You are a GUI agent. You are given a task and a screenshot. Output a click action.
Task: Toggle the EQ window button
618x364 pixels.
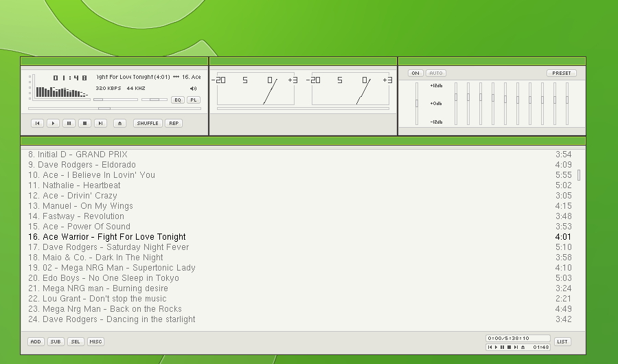point(178,100)
